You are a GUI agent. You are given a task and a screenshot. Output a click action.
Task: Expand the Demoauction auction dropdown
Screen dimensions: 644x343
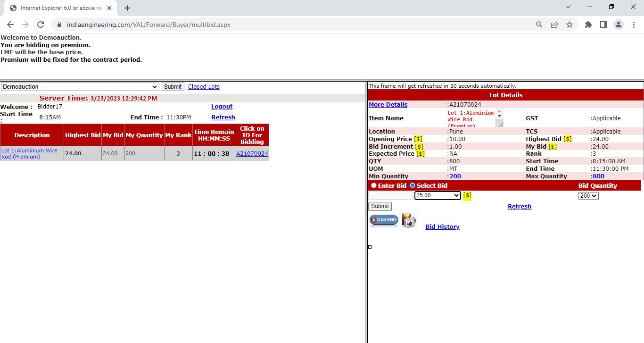(80, 87)
